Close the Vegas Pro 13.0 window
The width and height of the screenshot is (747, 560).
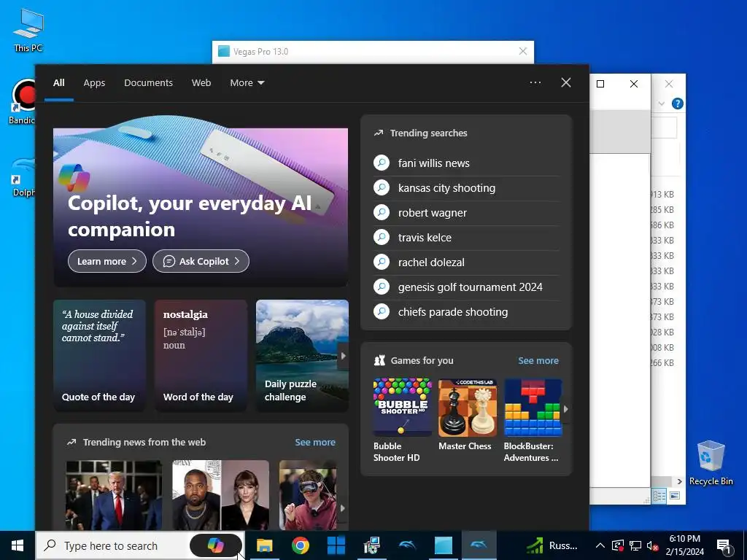click(522, 52)
